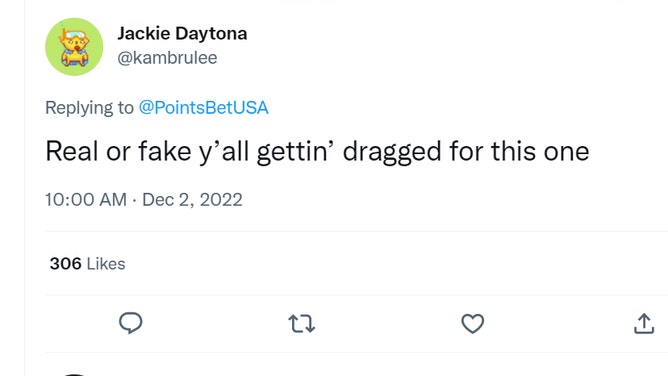
Task: Select the tweet text about gettin' dragged
Action: tap(317, 152)
